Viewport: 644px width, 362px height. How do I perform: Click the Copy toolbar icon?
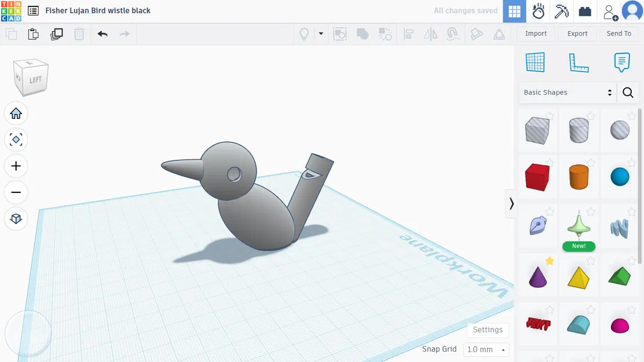pos(12,34)
